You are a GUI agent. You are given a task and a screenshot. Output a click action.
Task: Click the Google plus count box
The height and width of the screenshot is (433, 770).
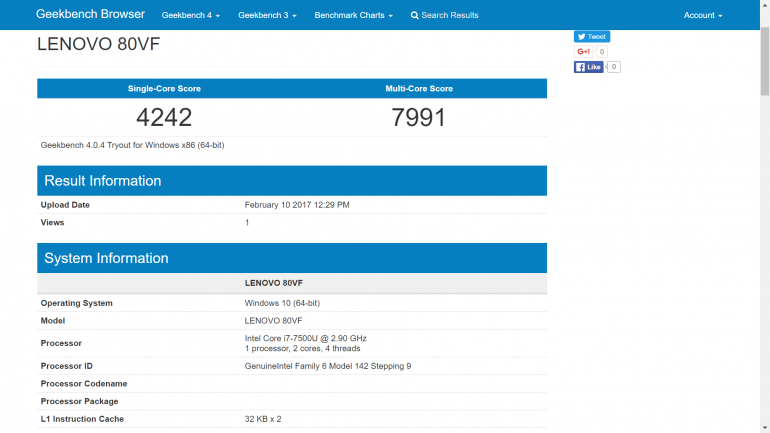[602, 52]
